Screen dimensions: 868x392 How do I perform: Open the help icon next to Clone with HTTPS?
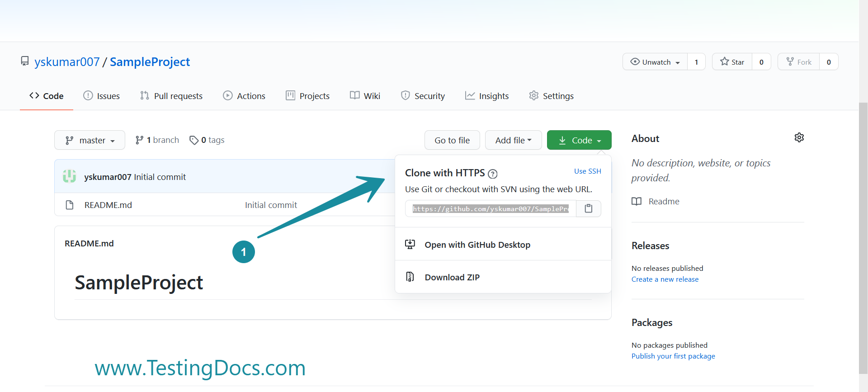(x=493, y=174)
